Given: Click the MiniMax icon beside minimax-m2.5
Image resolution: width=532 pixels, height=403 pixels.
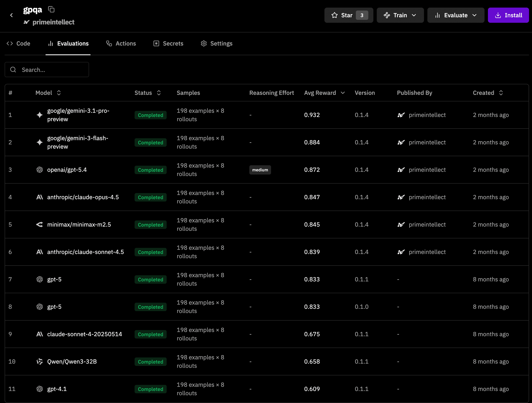Looking at the screenshot, I should pyautogui.click(x=40, y=224).
